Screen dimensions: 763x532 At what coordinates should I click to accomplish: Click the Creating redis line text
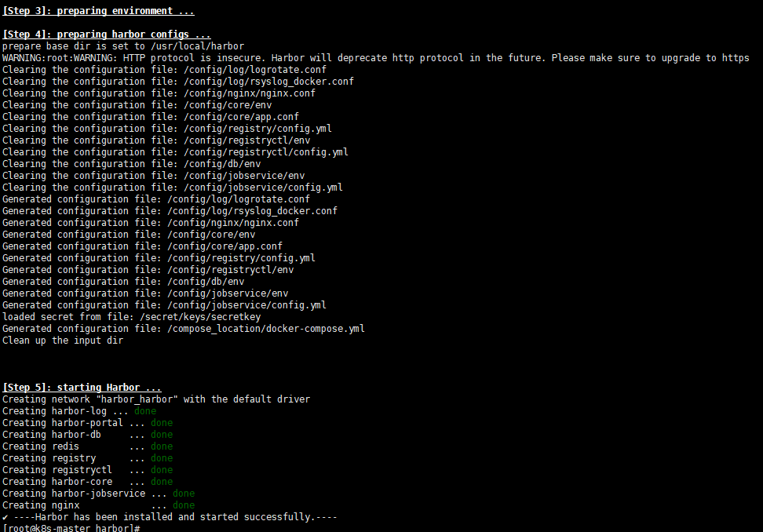coord(40,446)
